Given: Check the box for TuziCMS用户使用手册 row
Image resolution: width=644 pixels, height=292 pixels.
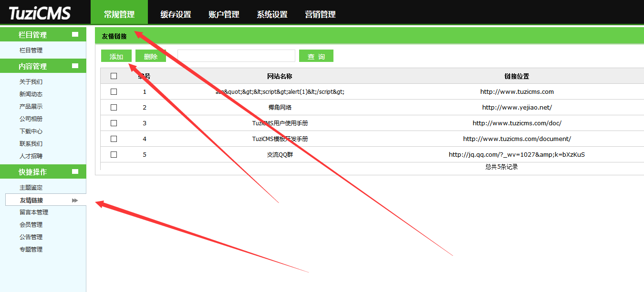Looking at the screenshot, I should tap(114, 123).
